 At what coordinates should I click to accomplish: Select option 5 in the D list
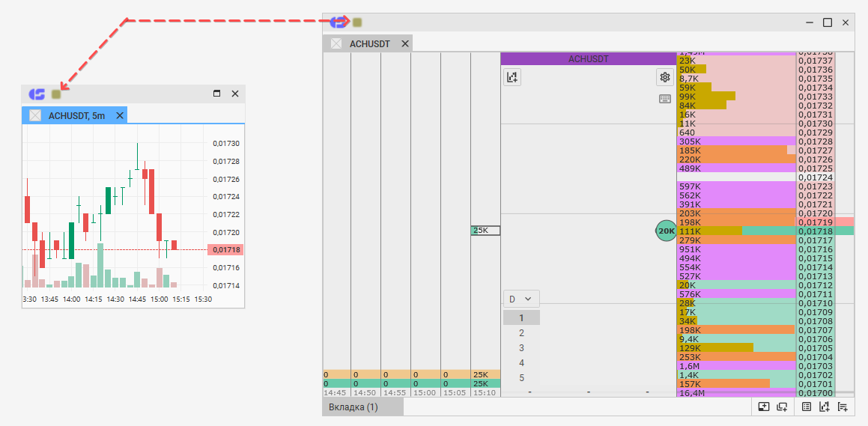[x=521, y=378]
